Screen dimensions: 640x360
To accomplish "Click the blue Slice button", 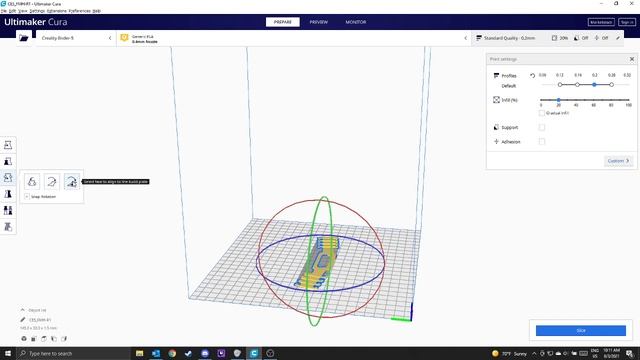I will click(x=581, y=331).
